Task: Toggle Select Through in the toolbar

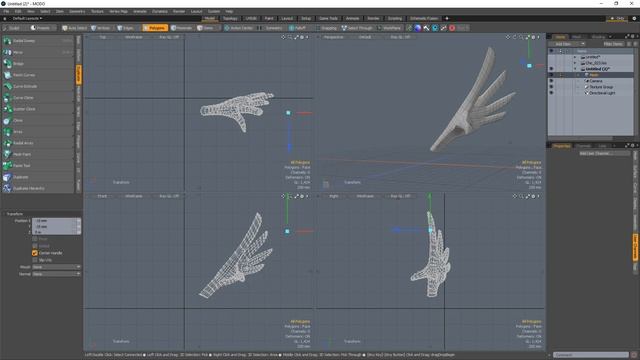Action: point(357,28)
